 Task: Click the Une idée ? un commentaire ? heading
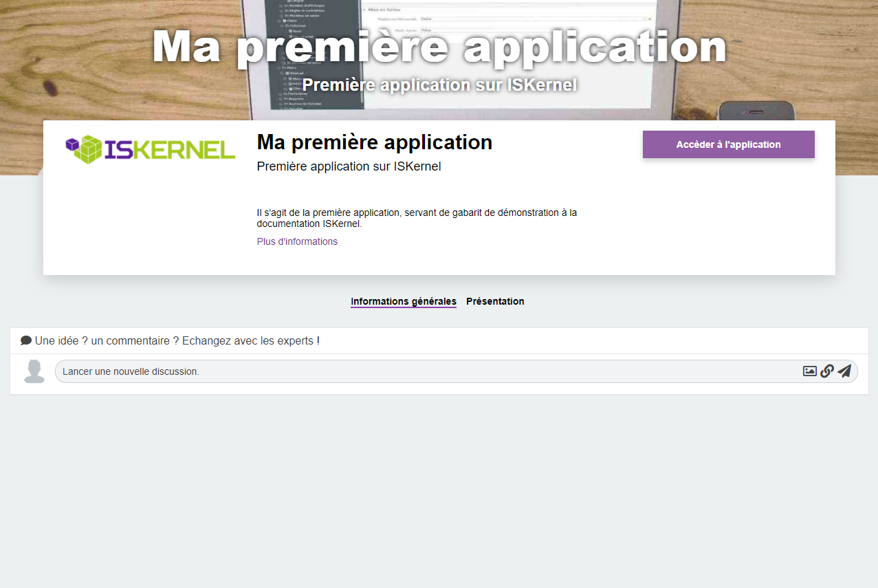click(x=177, y=340)
